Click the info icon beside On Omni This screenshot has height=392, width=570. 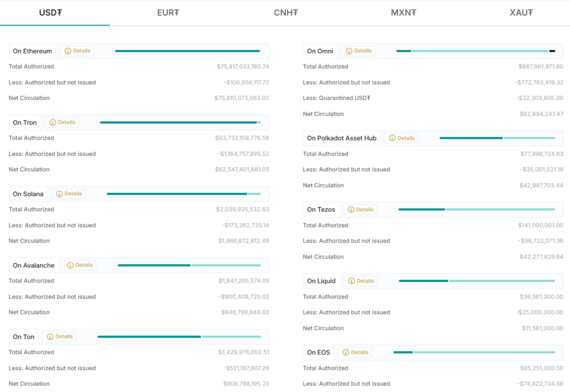point(349,51)
